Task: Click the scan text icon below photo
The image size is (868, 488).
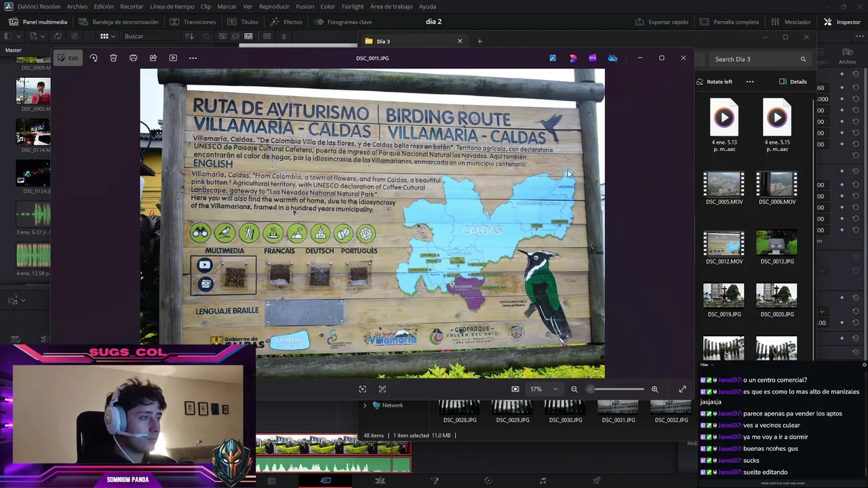Action: 382,389
